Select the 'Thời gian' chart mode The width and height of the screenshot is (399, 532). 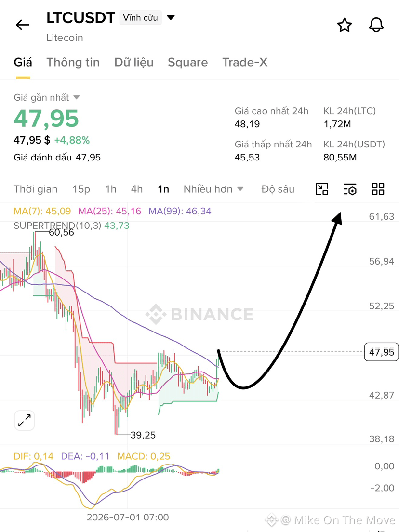click(x=36, y=189)
